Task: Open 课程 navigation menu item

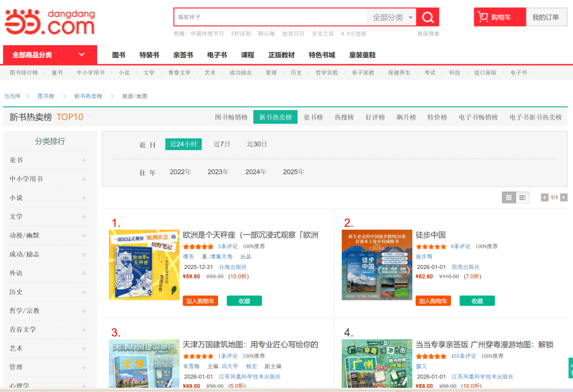Action: coord(247,55)
